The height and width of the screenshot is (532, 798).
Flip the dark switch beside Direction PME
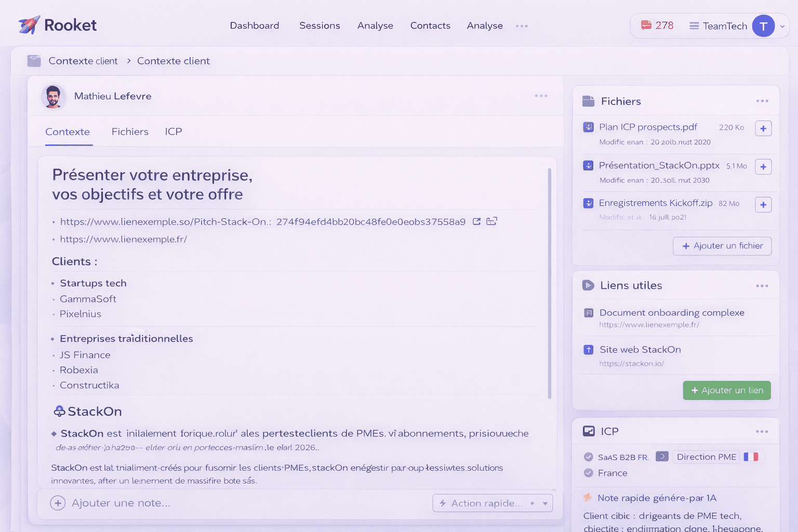(662, 456)
